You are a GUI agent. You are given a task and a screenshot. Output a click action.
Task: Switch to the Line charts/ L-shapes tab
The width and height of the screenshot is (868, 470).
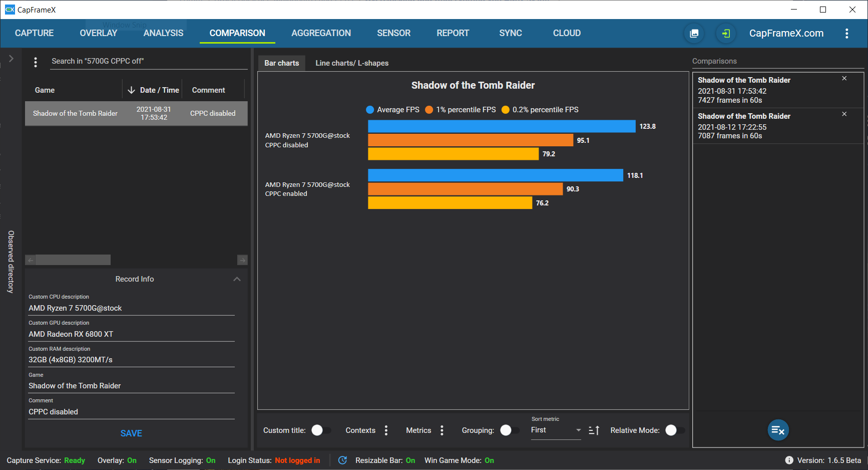[352, 63]
